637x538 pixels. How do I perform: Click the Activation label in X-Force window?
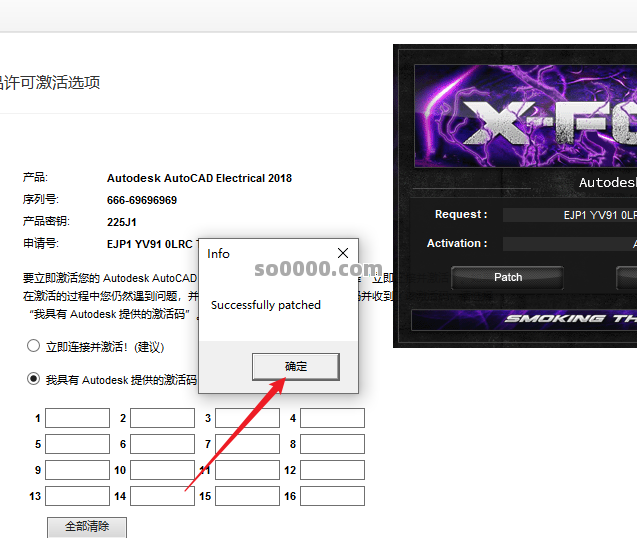[457, 243]
